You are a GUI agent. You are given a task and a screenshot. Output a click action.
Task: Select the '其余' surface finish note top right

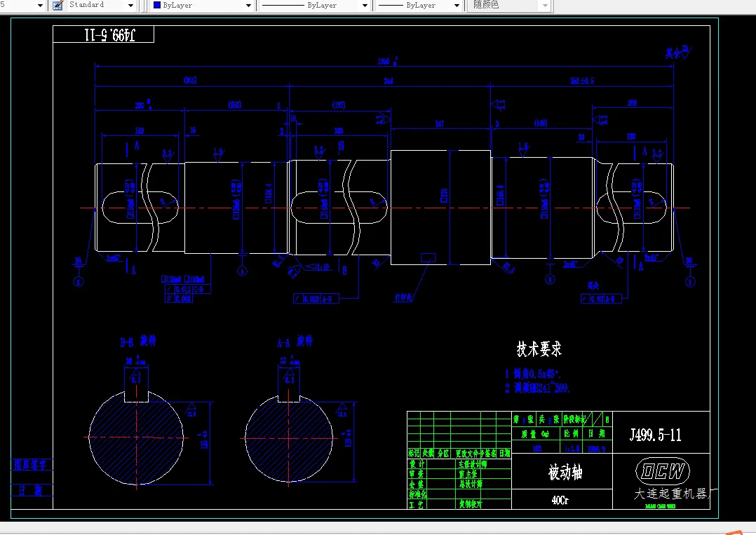pos(678,52)
